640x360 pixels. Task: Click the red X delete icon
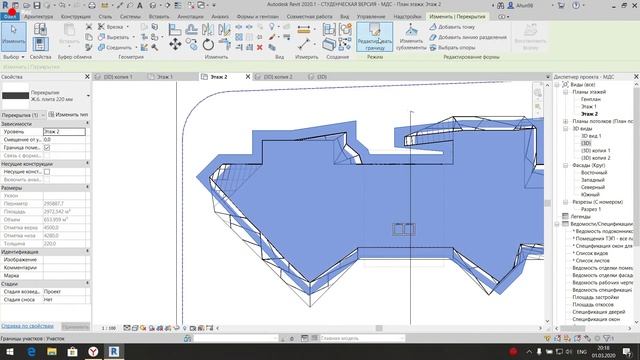(259, 47)
